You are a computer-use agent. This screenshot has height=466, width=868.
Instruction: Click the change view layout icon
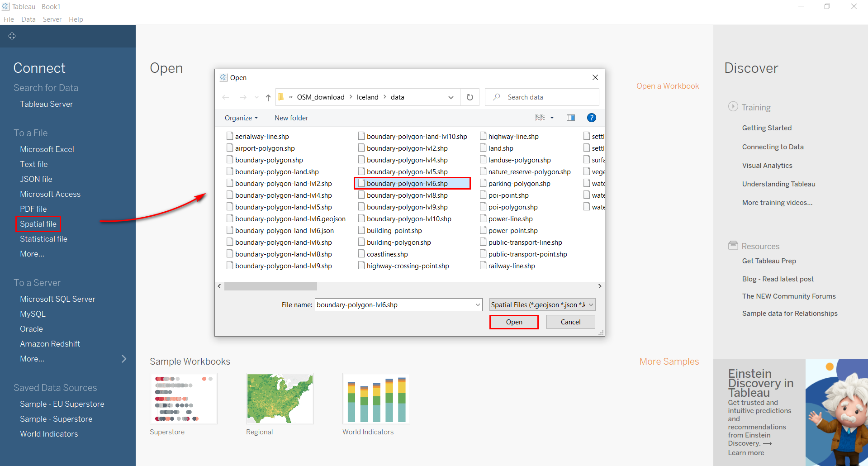click(x=540, y=118)
